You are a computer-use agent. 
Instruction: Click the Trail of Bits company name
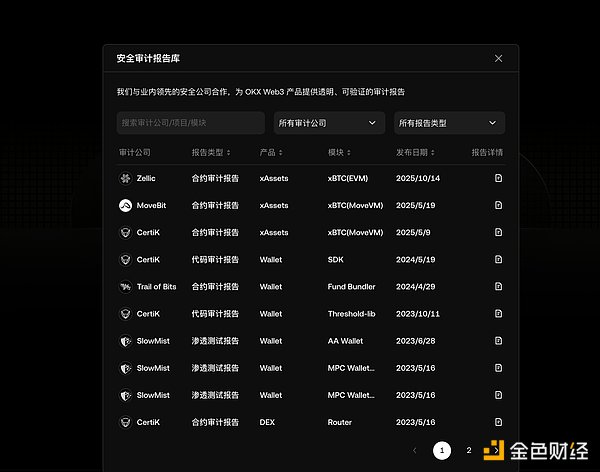156,287
